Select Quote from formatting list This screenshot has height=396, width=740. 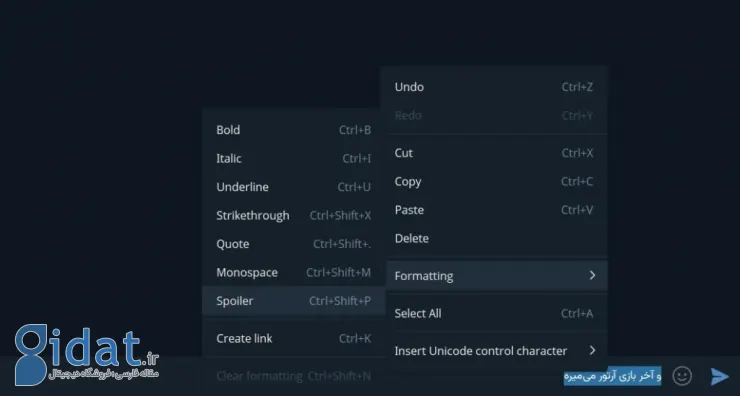point(294,244)
